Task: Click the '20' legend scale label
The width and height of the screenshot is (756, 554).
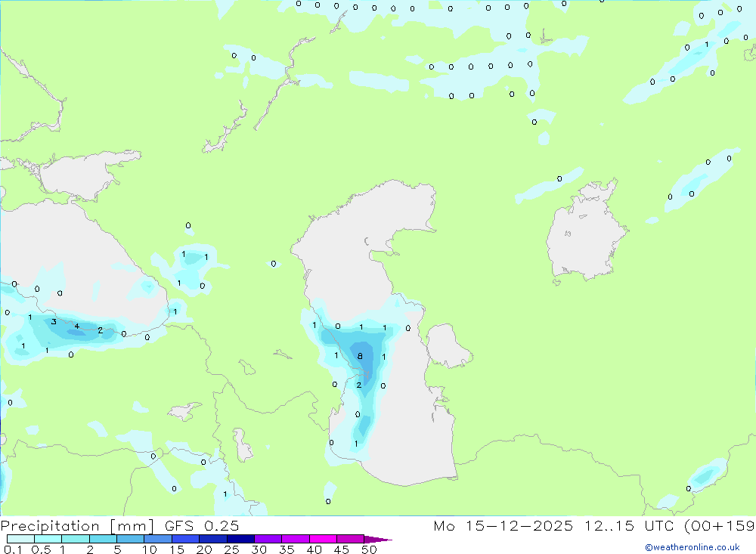Action: (204, 549)
